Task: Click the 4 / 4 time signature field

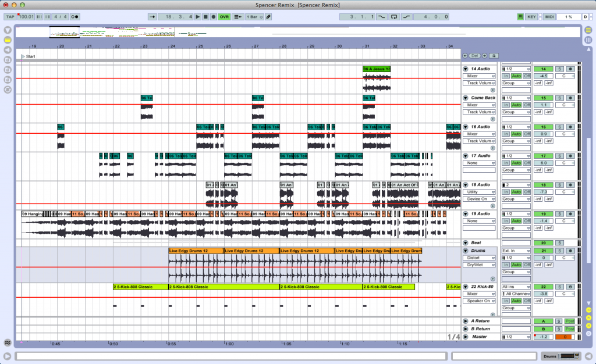Action: tap(60, 17)
